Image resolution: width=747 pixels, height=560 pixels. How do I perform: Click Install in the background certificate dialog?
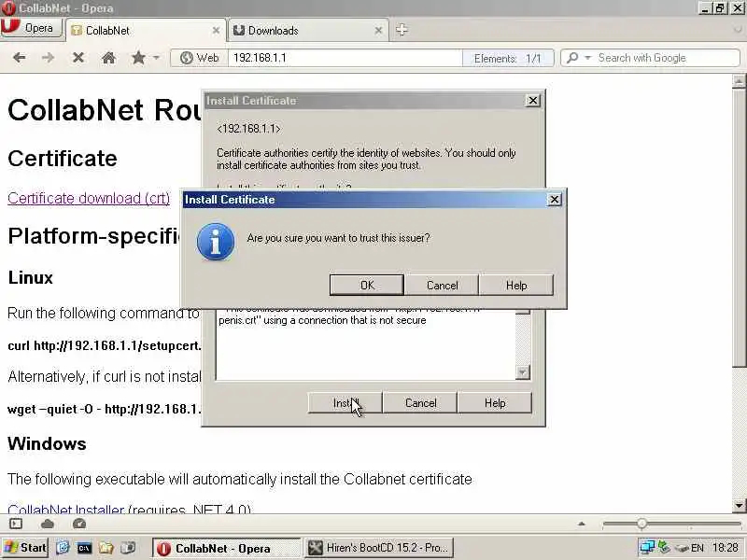[x=345, y=403]
